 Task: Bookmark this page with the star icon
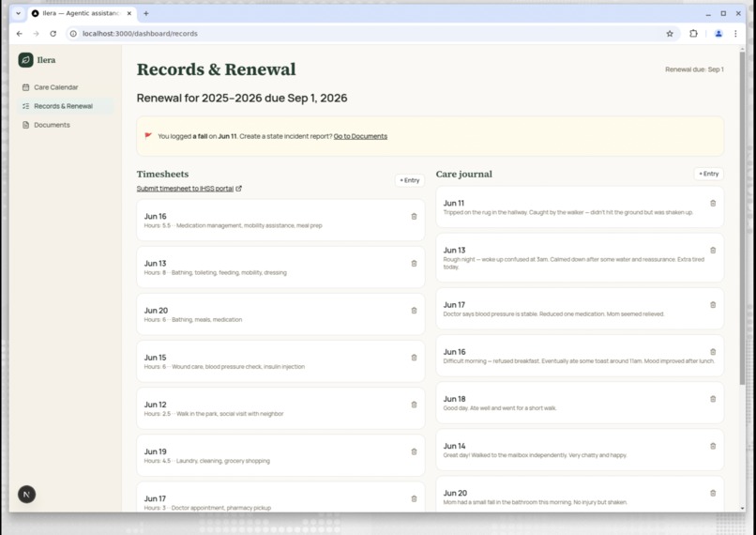click(x=669, y=34)
